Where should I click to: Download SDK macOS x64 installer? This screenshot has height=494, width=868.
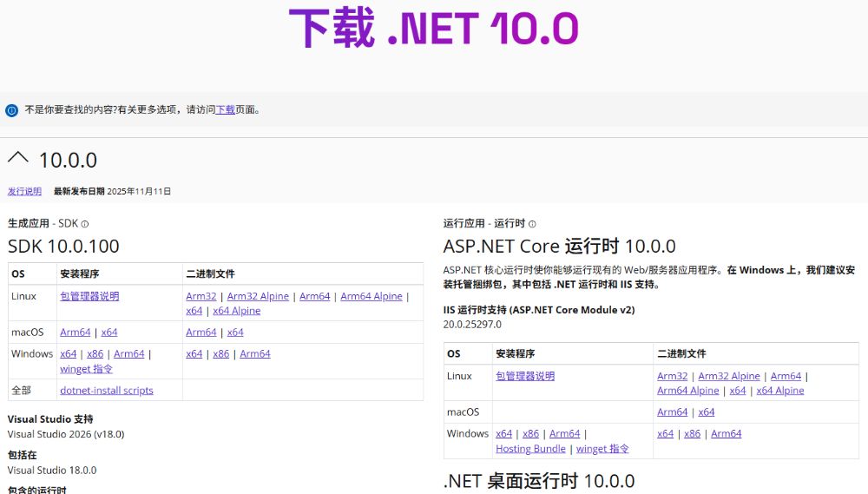109,333
